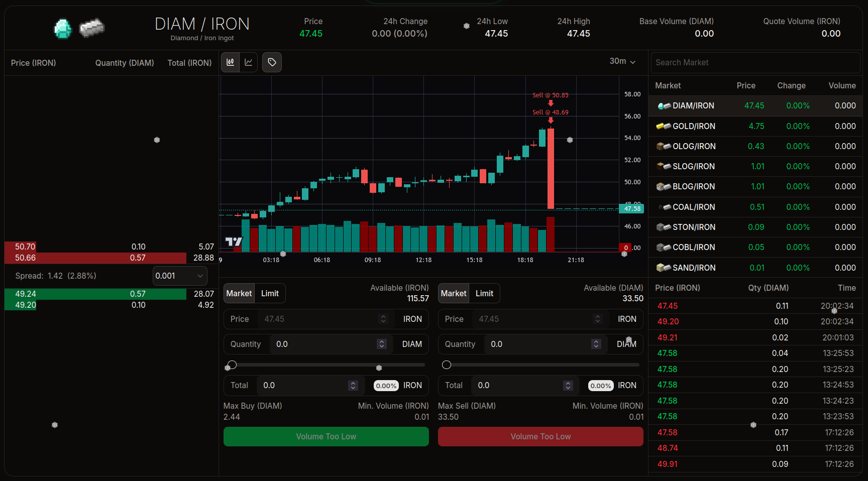Select Market order type in sell panel
Viewport: 868px width, 481px height.
coord(454,294)
